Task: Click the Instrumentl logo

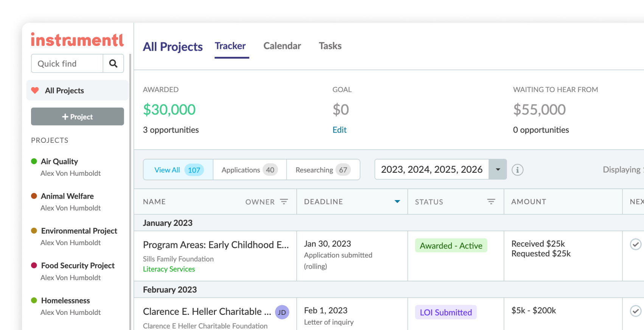Action: point(77,40)
